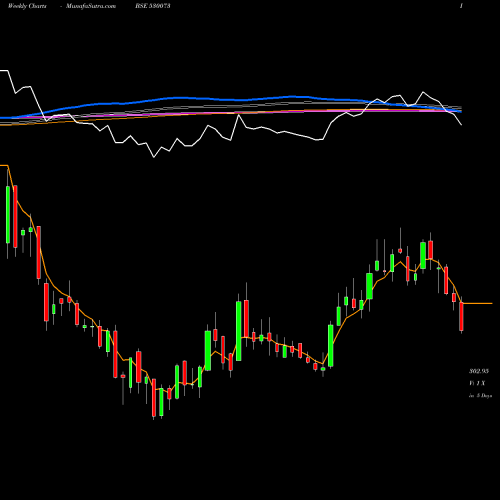Screen dimensions: 500x500
Task: Click the 'MunafaSutra.com' label
Action: (x=91, y=6)
